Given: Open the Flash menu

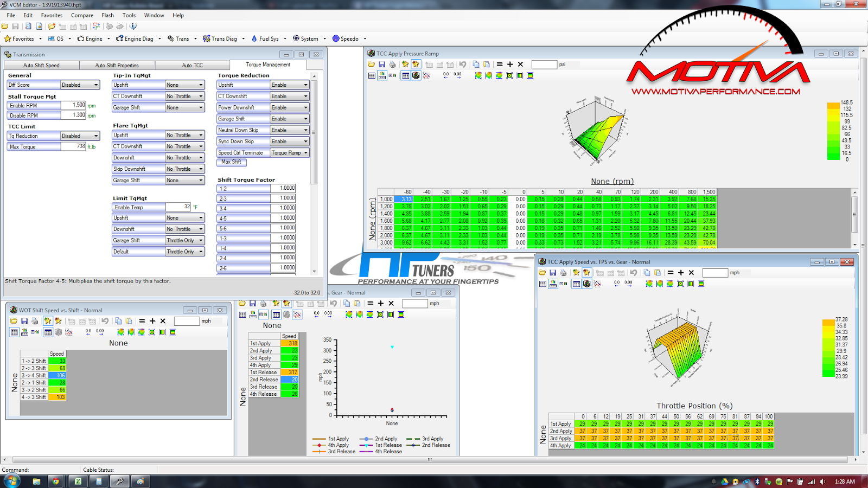Looking at the screenshot, I should click(107, 15).
